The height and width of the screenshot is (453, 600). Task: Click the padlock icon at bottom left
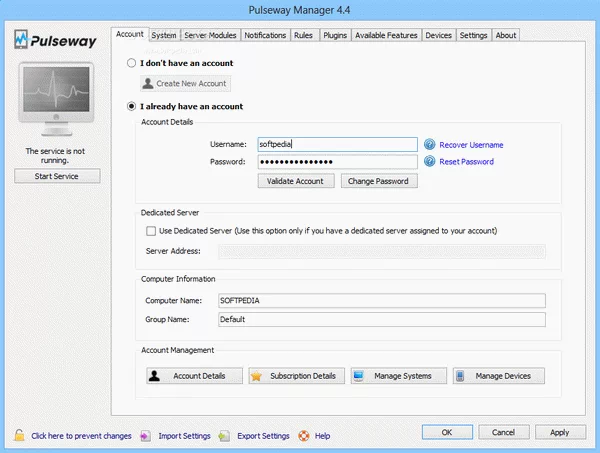pyautogui.click(x=19, y=435)
